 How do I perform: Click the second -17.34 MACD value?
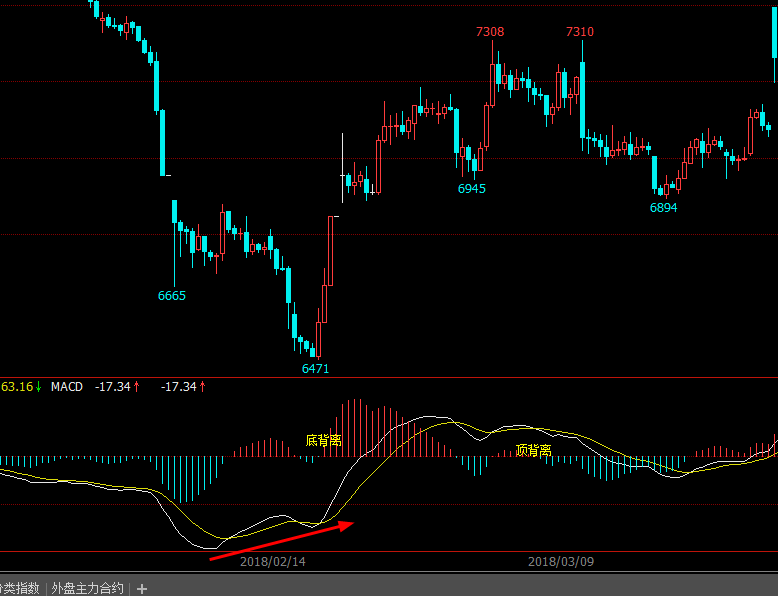tap(179, 387)
